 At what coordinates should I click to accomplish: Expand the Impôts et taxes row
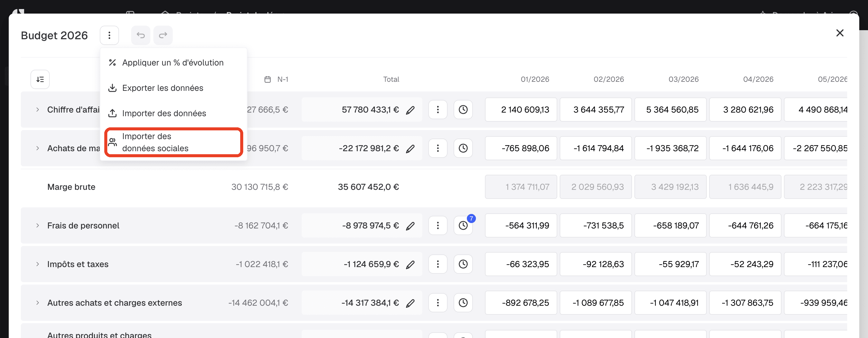[37, 264]
